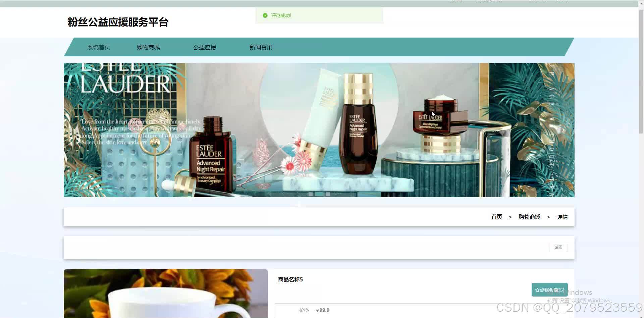Click 详情 in the breadcrumb
Image resolution: width=644 pixels, height=318 pixels.
tap(562, 217)
